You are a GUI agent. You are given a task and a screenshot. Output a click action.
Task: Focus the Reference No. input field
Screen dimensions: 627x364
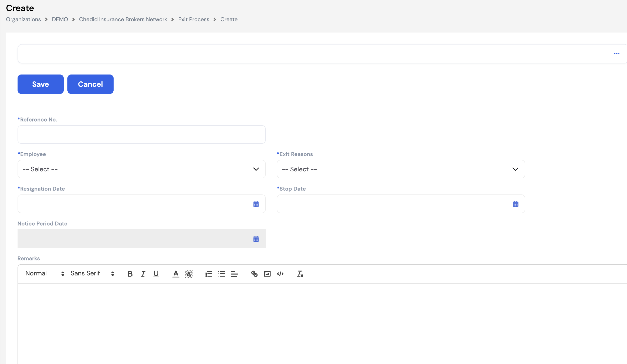(142, 134)
